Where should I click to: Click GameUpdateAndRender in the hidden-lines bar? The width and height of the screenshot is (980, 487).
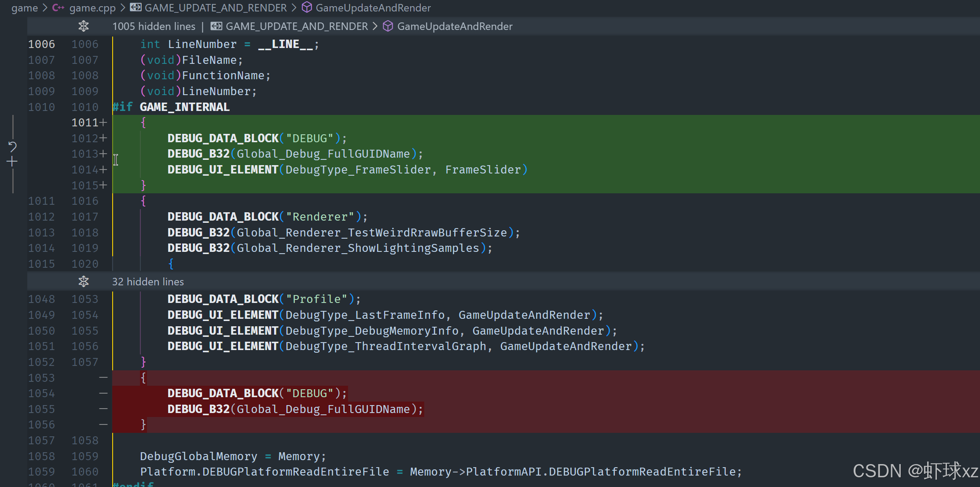[x=455, y=26]
